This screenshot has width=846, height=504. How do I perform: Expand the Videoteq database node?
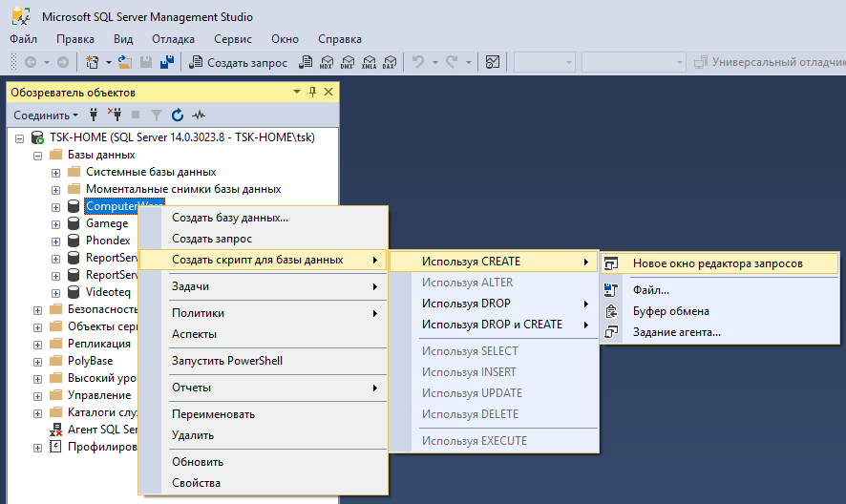coord(55,294)
